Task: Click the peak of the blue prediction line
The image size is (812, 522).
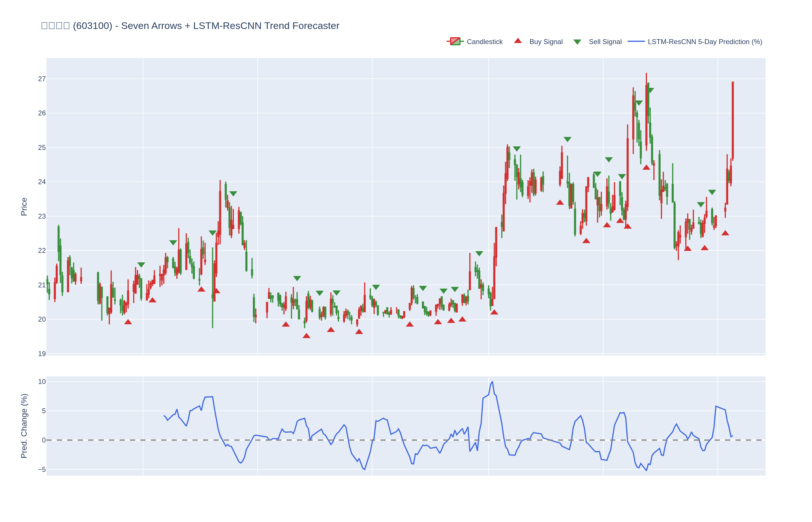Action: point(492,382)
